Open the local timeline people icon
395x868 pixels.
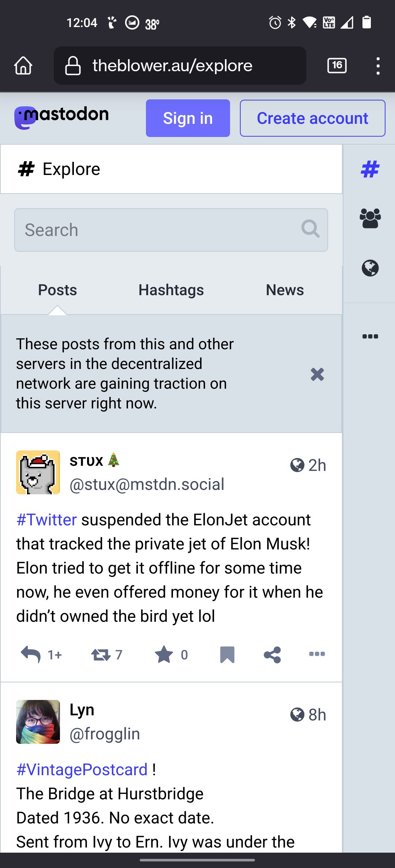(370, 218)
